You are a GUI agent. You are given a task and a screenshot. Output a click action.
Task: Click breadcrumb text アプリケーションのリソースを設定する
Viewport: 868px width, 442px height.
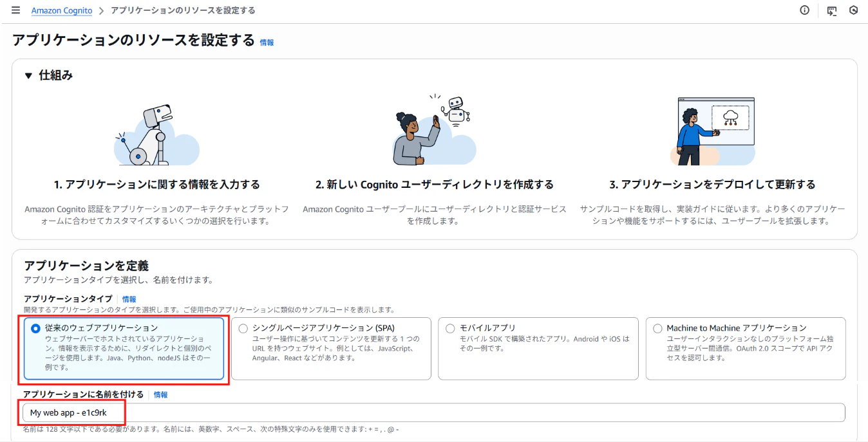[x=183, y=11]
